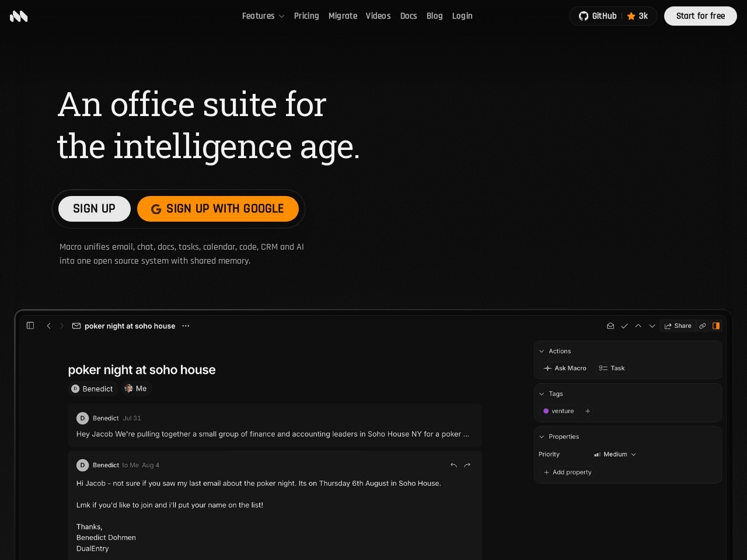The height and width of the screenshot is (560, 747).
Task: Click the open-envelope mark as read icon
Action: pos(610,326)
